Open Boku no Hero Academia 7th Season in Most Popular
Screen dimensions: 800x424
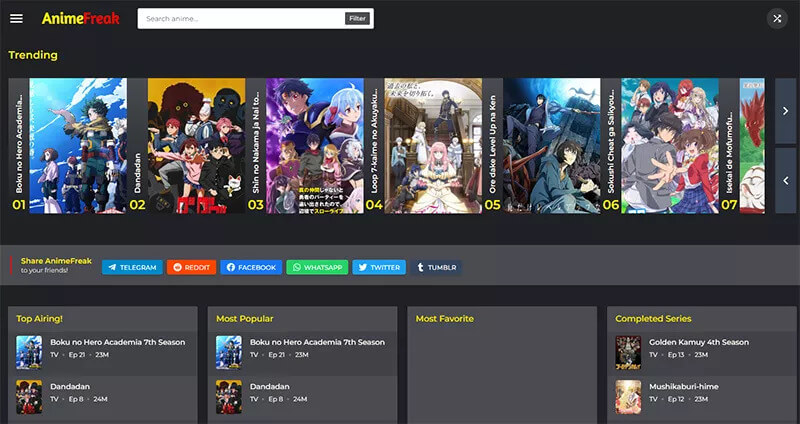pos(317,342)
